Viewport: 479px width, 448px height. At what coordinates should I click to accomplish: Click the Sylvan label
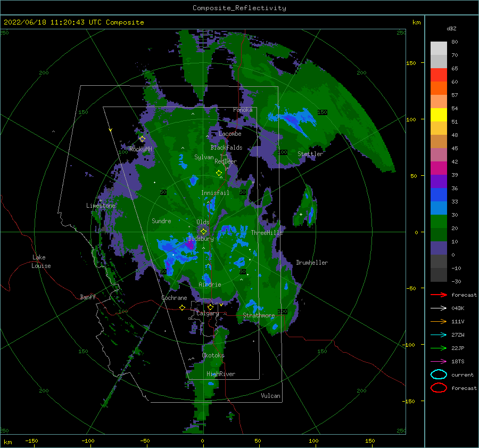204,157
